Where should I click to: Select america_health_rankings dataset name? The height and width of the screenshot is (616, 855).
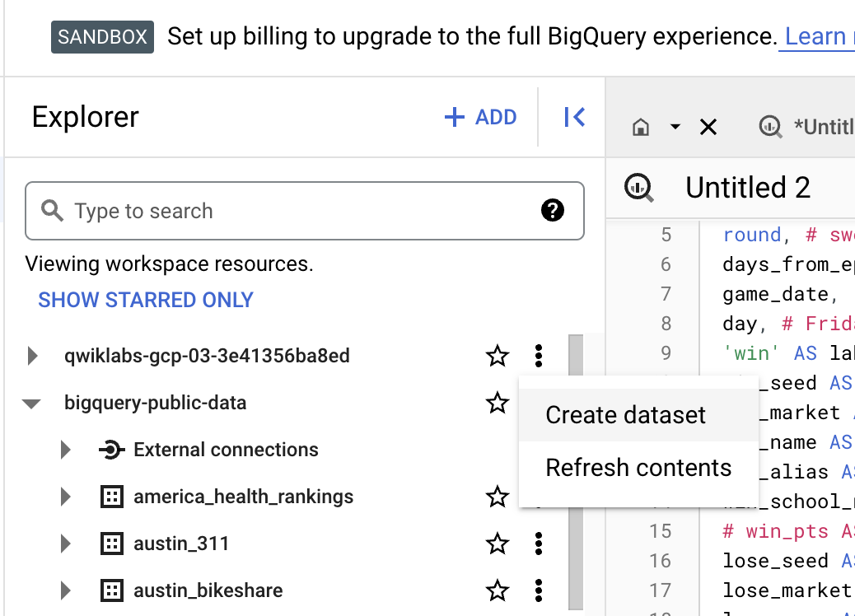pyautogui.click(x=243, y=497)
